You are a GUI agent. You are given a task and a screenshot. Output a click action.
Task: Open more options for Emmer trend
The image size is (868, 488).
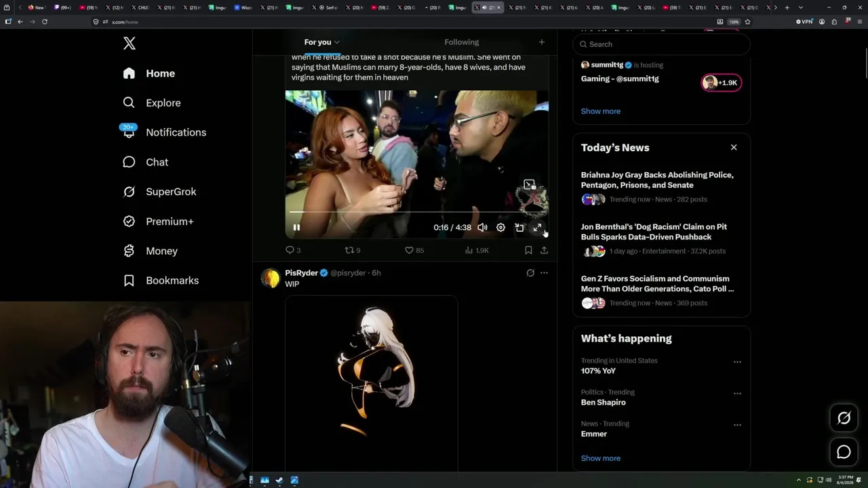coord(737,425)
